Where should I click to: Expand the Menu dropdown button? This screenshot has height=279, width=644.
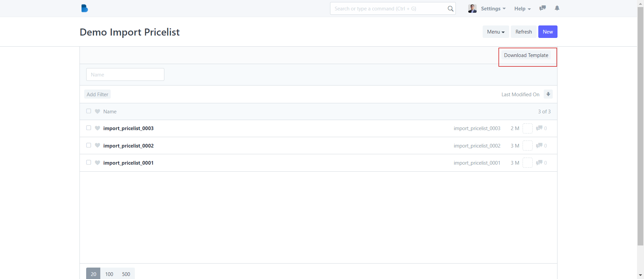(x=495, y=32)
